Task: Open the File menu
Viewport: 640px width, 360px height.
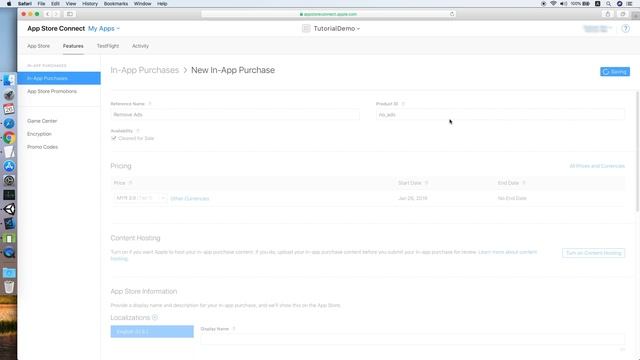Action: pos(41,4)
